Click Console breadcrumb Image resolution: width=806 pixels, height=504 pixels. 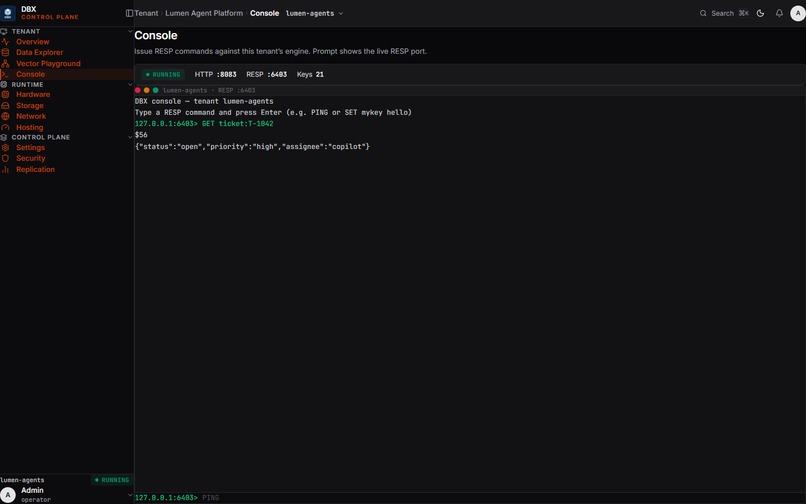coord(265,13)
